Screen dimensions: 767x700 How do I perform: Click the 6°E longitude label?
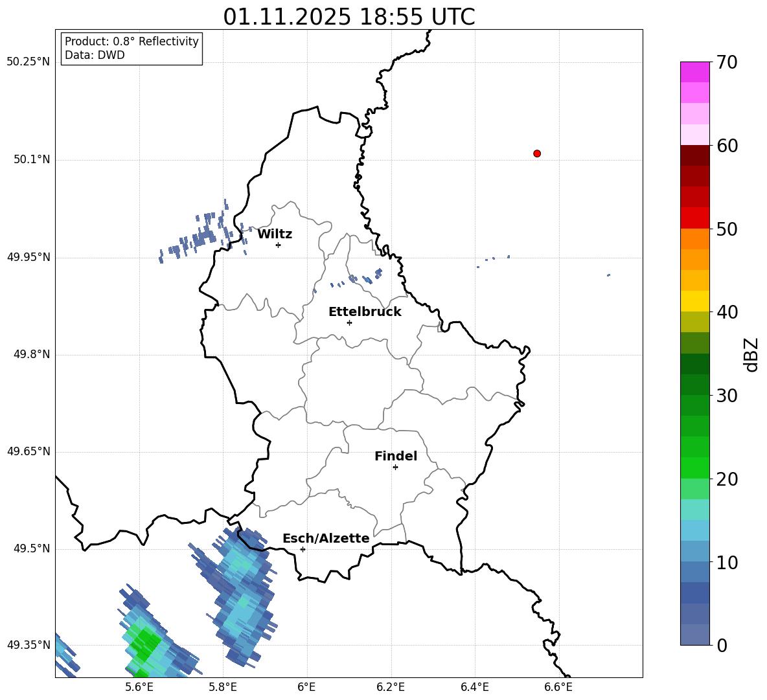coord(306,687)
